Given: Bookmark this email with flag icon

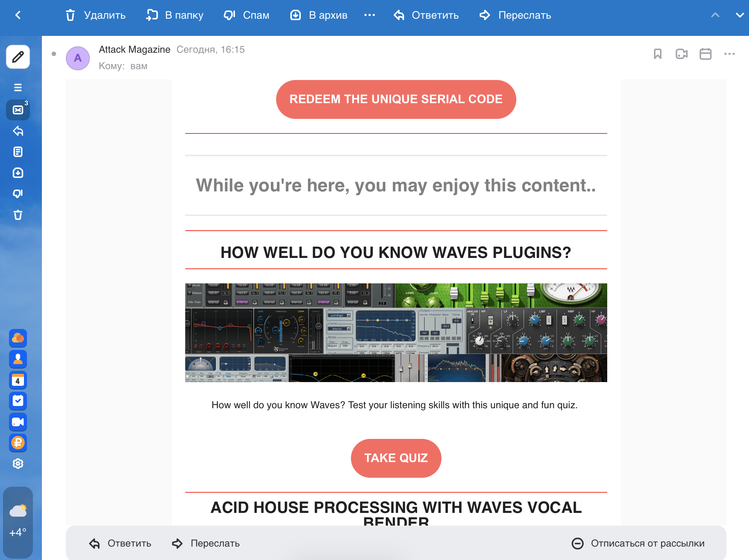Looking at the screenshot, I should pos(657,54).
